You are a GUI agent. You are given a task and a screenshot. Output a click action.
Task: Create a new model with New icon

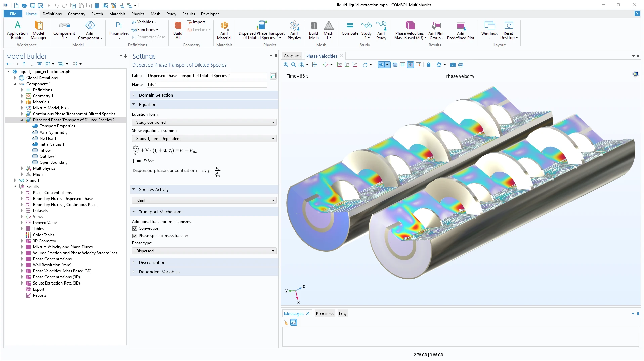[x=16, y=5]
